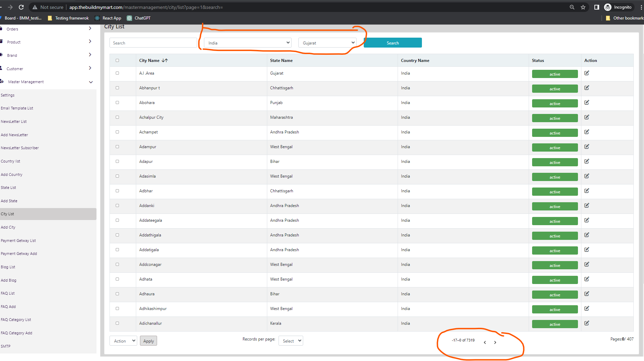Click the browser address bar URL
This screenshot has height=361, width=644.
pyautogui.click(x=146, y=7)
